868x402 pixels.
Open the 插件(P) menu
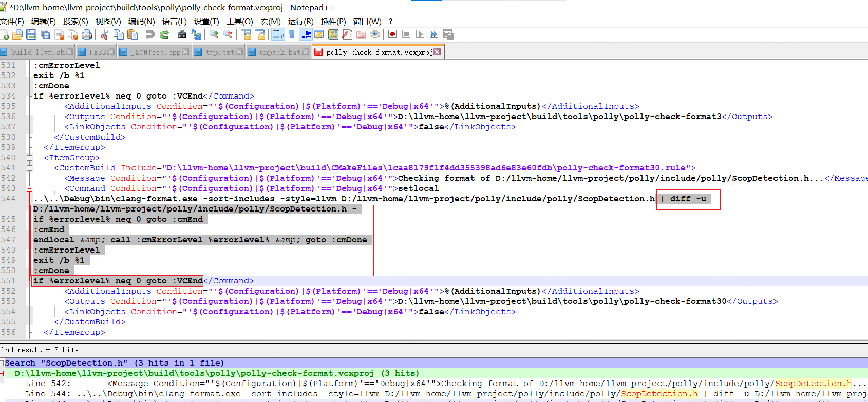click(x=333, y=21)
